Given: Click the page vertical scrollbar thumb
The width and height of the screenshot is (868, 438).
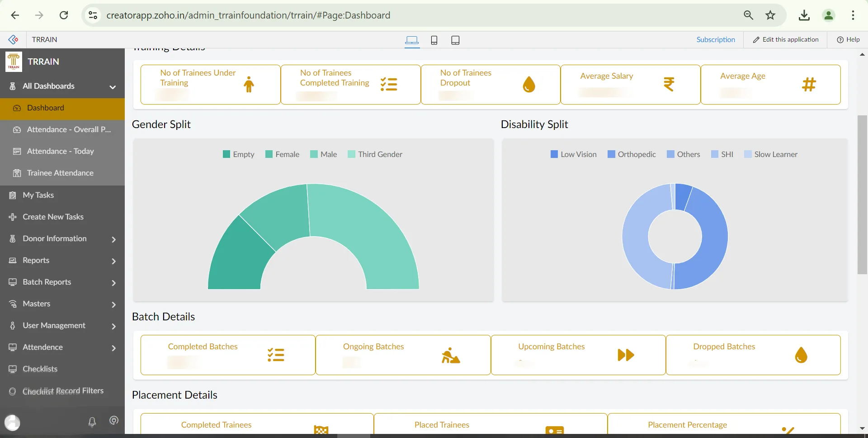Looking at the screenshot, I should (x=862, y=195).
